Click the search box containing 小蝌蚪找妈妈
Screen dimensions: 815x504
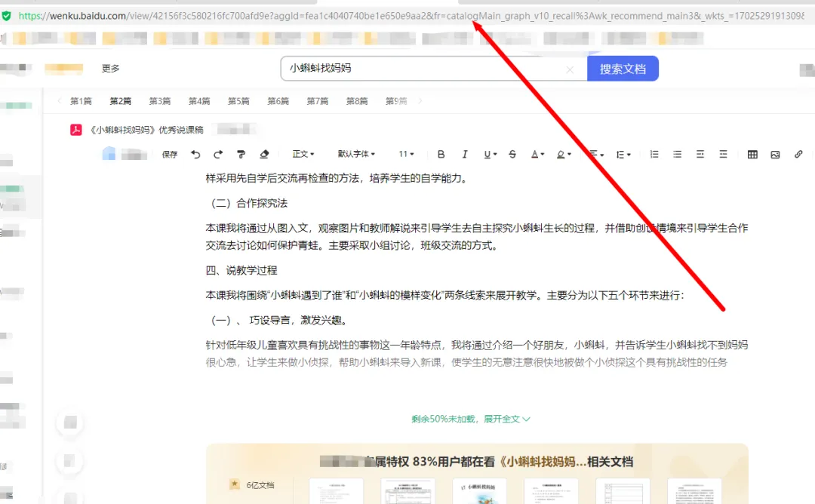click(423, 69)
